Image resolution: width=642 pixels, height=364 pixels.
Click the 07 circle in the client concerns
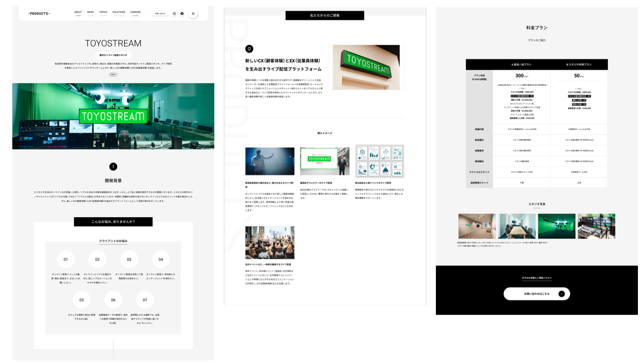point(145,300)
